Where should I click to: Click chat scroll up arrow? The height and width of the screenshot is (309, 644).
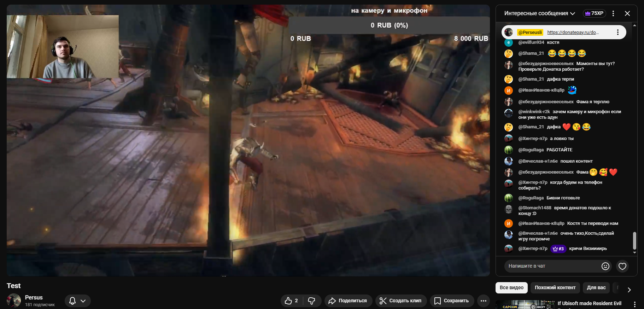[634, 25]
